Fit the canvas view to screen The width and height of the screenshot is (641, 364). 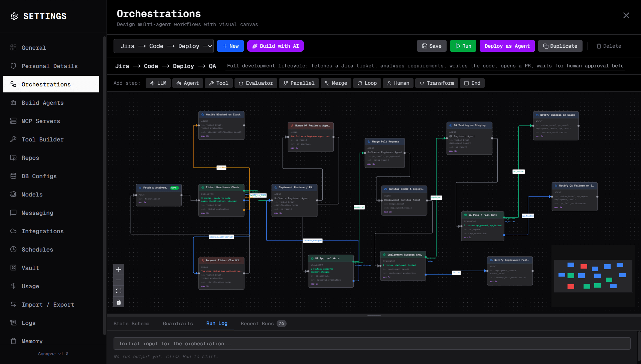point(119,291)
